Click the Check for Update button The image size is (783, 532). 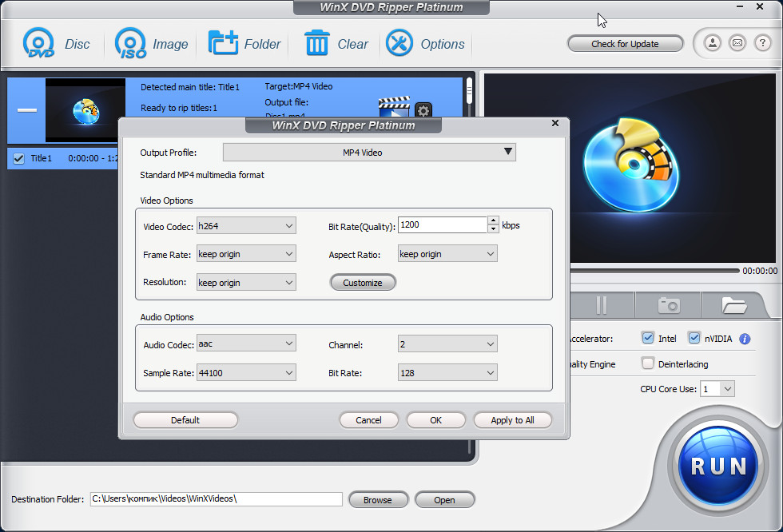[x=625, y=43]
